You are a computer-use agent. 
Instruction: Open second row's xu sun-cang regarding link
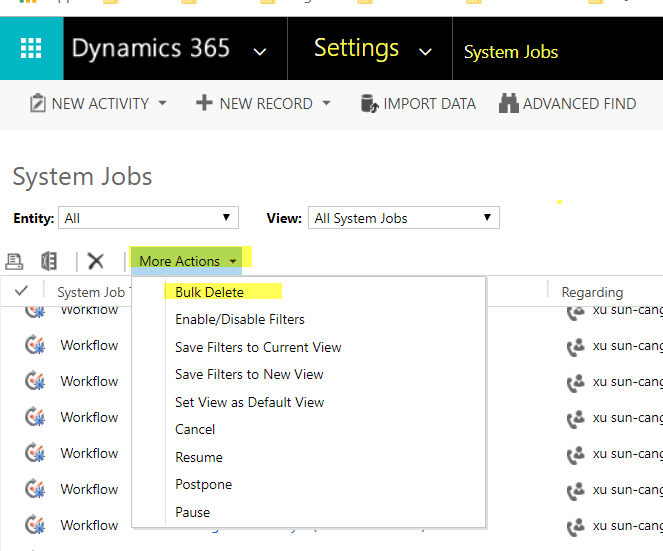pyautogui.click(x=627, y=345)
